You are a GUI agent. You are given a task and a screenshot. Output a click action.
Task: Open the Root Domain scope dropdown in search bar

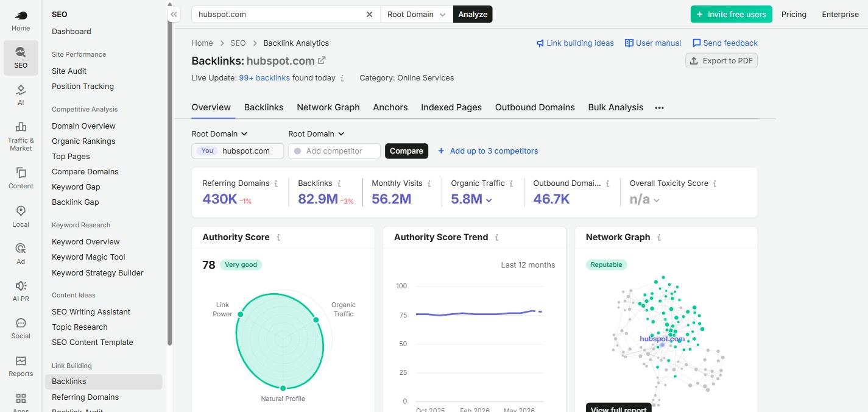417,14
